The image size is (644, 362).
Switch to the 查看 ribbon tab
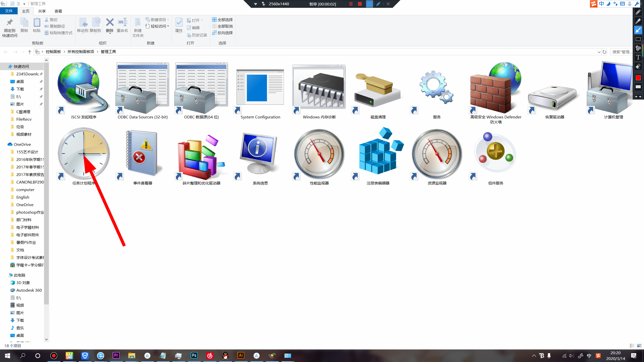[58, 11]
